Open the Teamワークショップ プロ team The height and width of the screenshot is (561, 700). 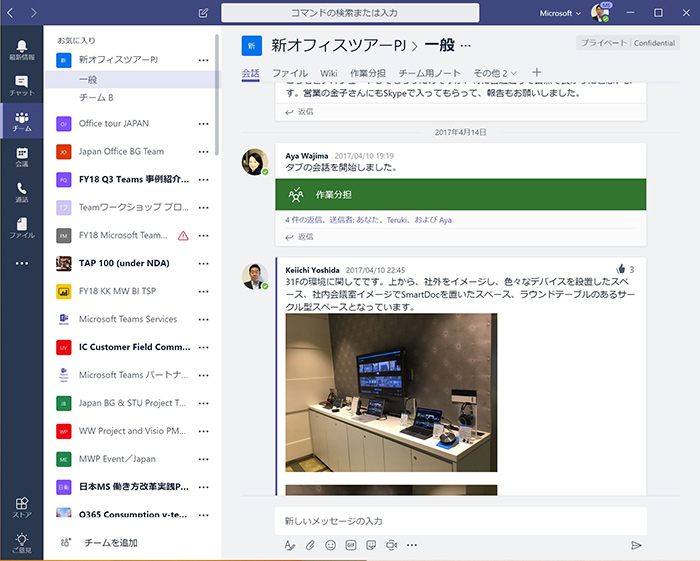[x=133, y=208]
